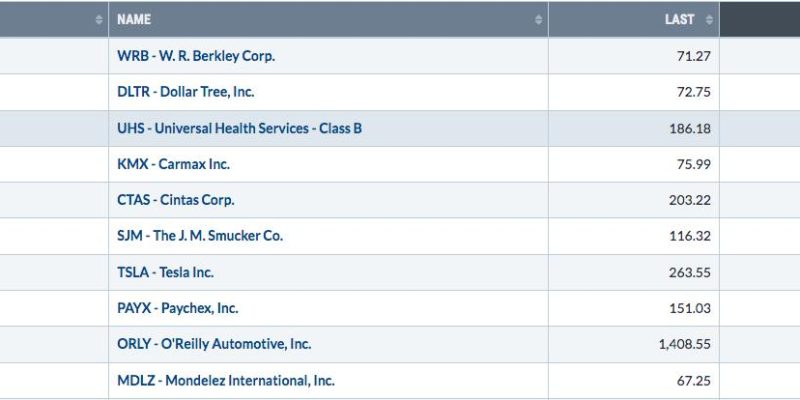800x400 pixels.
Task: Open WRB - W. R. Berkley Corp. link
Action: [x=196, y=56]
